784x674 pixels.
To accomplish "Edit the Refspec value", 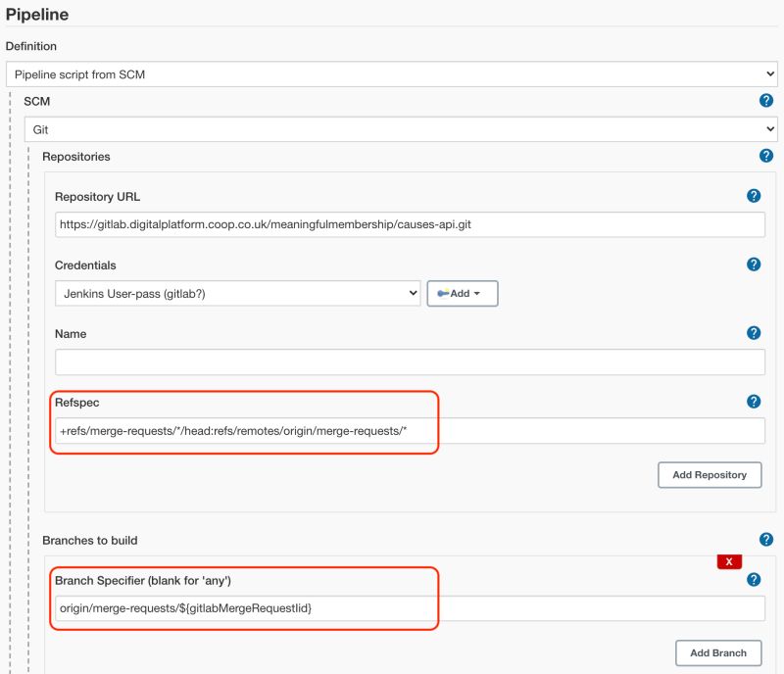I will coord(392,428).
